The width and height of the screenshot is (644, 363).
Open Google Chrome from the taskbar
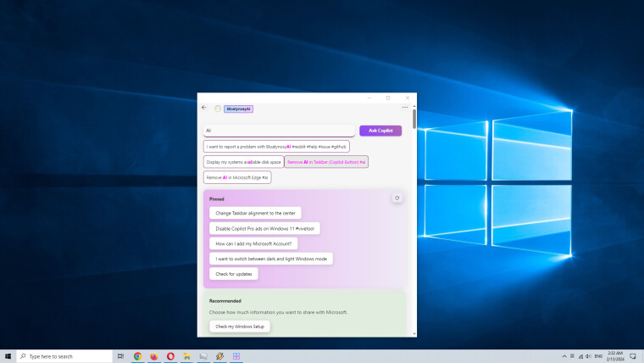[x=137, y=356]
